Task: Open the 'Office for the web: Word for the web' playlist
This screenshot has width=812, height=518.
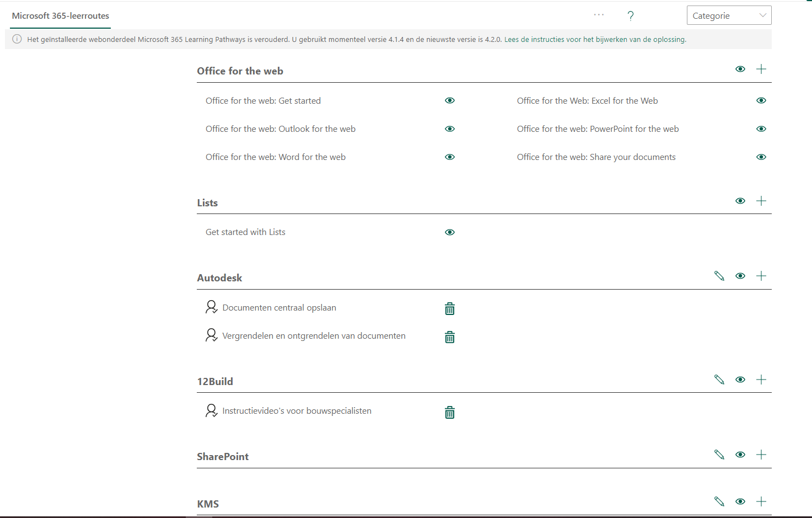Action: click(276, 157)
